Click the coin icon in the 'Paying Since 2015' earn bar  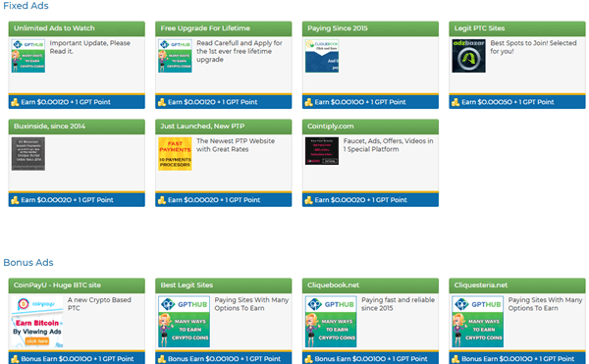[x=309, y=102]
